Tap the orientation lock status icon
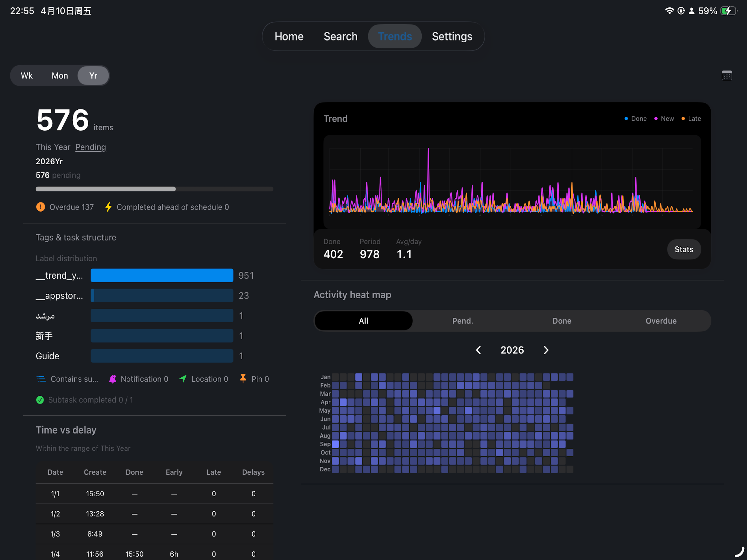747x560 pixels. tap(681, 11)
